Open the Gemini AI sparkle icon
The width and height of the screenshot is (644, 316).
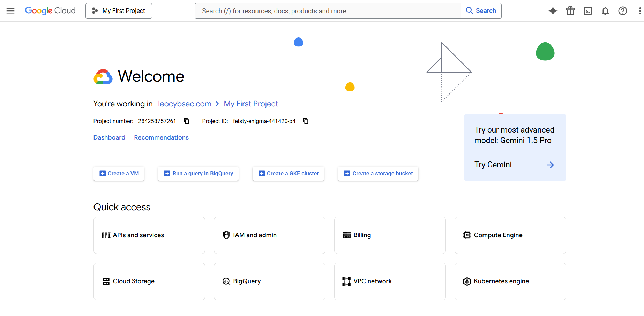tap(553, 11)
